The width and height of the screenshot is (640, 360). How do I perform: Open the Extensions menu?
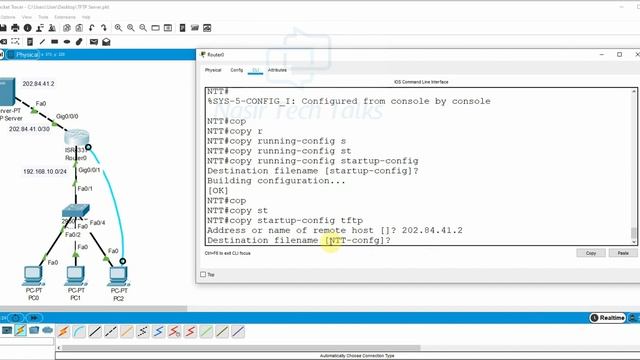[x=65, y=17]
